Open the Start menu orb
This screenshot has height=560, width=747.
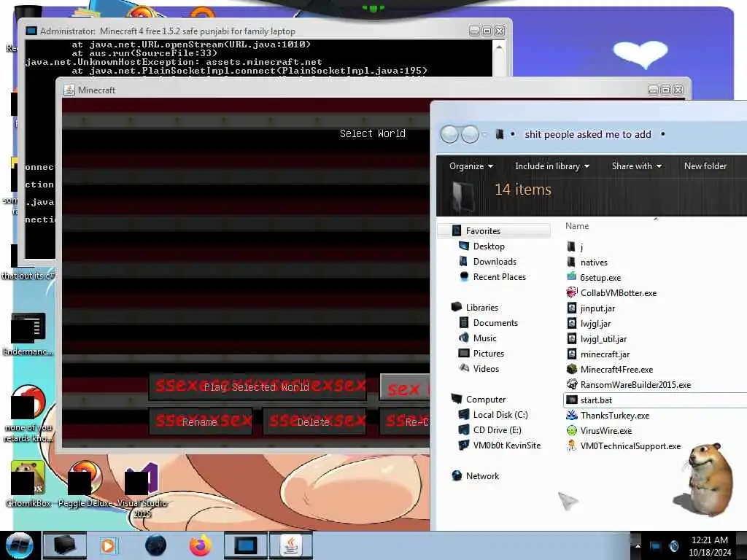click(19, 545)
